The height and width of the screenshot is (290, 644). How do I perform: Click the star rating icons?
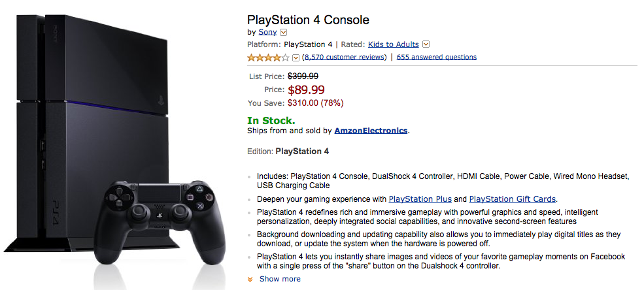click(268, 57)
